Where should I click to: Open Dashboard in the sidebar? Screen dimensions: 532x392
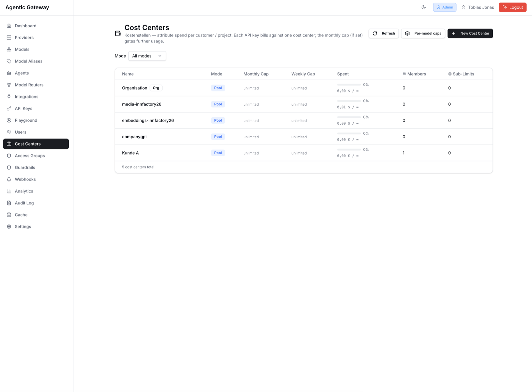click(36, 26)
